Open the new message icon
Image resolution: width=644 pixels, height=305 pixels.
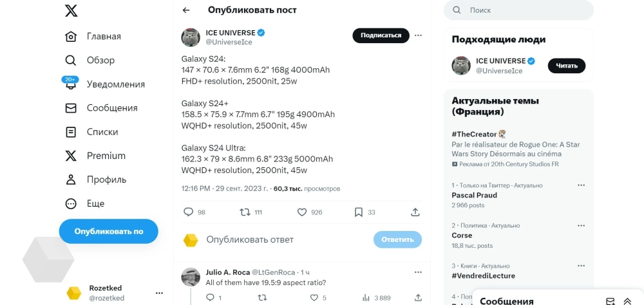click(x=611, y=301)
